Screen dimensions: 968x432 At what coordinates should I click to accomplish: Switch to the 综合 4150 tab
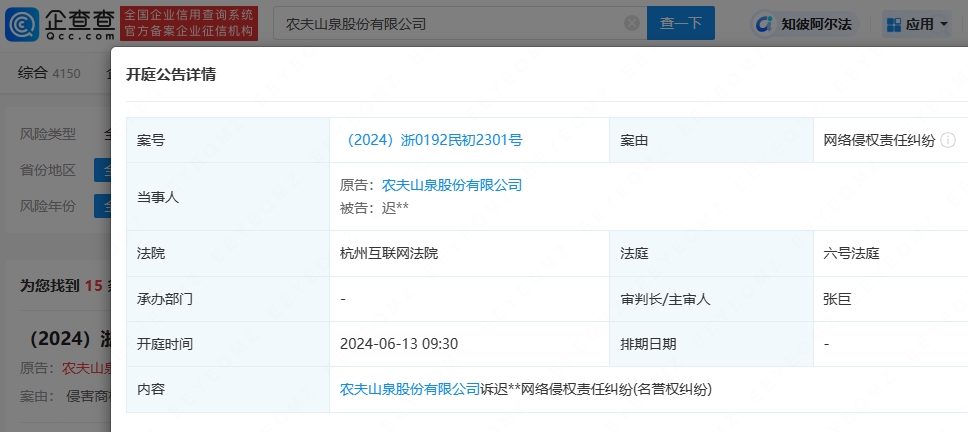[x=49, y=73]
